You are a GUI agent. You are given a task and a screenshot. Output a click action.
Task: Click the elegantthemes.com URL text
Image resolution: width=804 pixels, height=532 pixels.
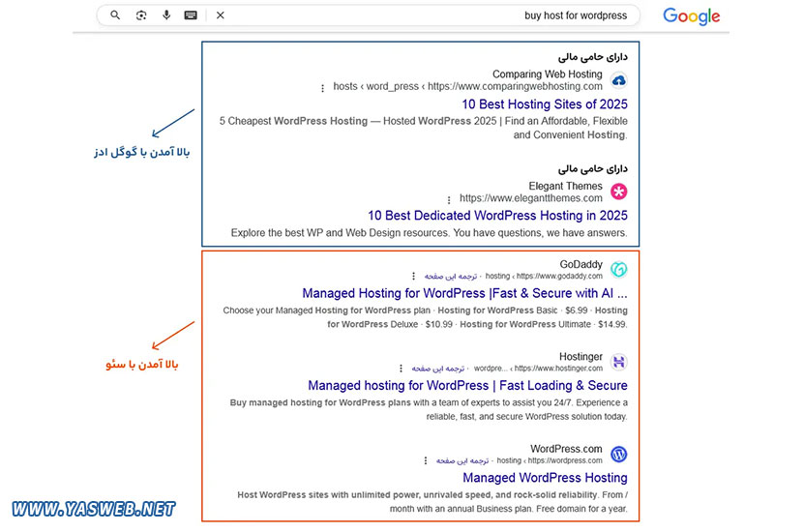coord(531,198)
